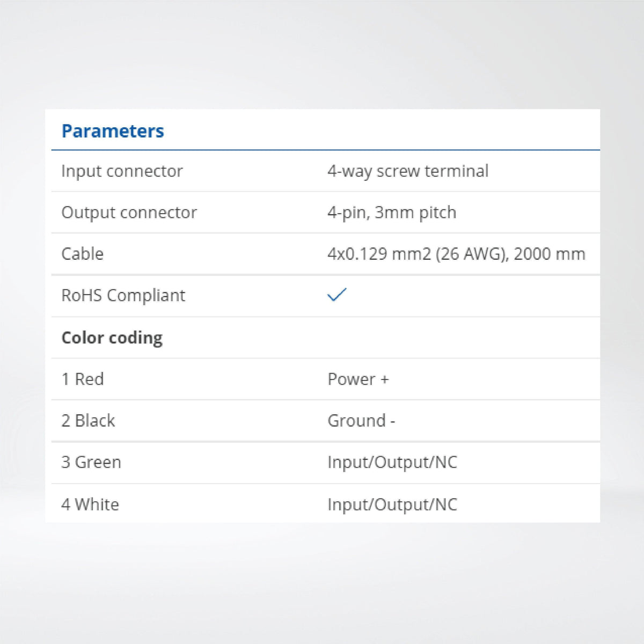Select the Parameters heading
The image size is (644, 644).
click(x=113, y=131)
